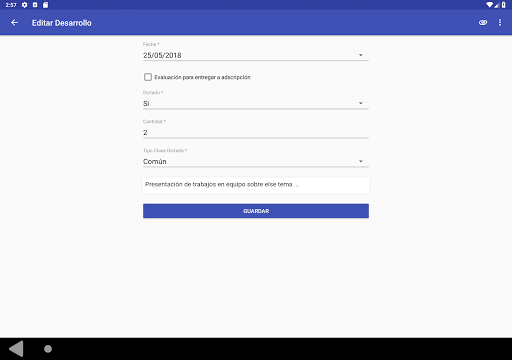
Task: Tap the settings gear in status bar
Action: [24, 5]
